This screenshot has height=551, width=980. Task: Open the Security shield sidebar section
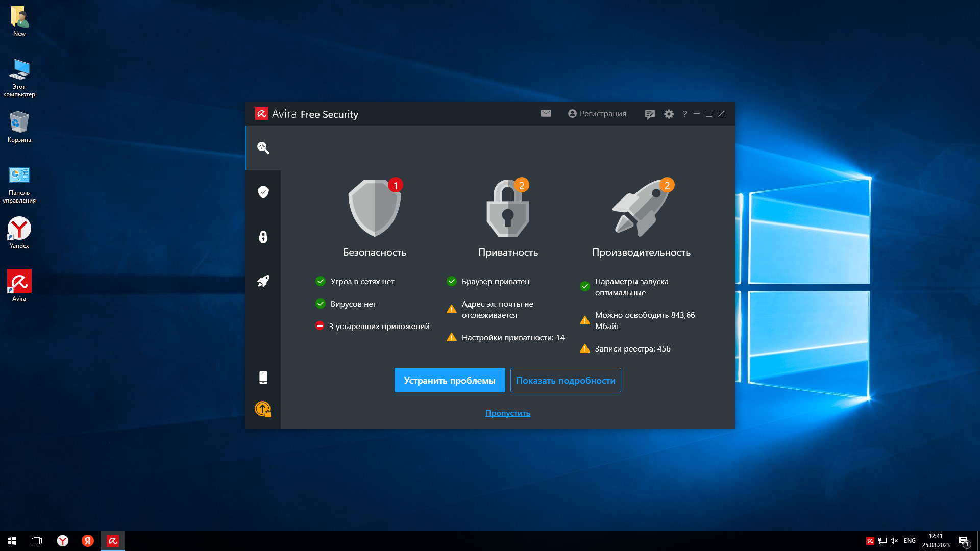click(x=263, y=192)
